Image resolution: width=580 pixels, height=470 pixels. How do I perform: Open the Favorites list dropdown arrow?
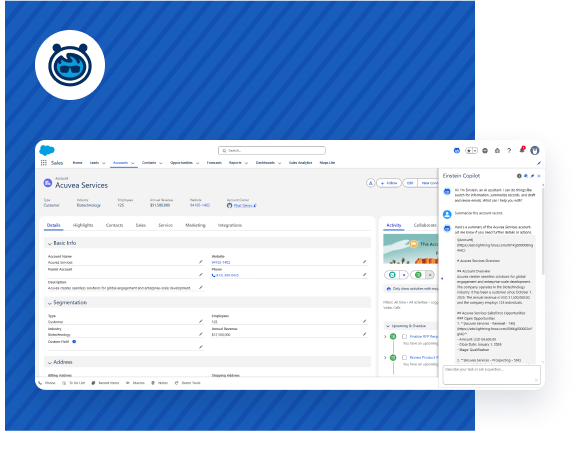(x=475, y=151)
